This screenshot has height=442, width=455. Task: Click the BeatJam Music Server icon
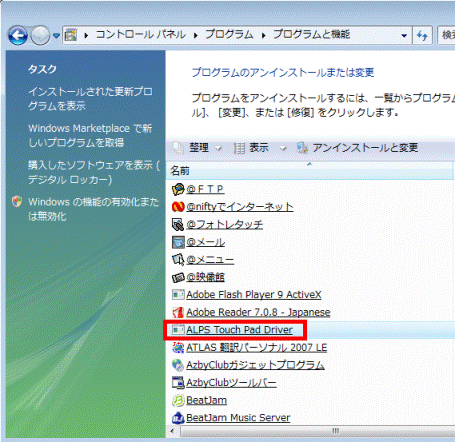[x=178, y=418]
